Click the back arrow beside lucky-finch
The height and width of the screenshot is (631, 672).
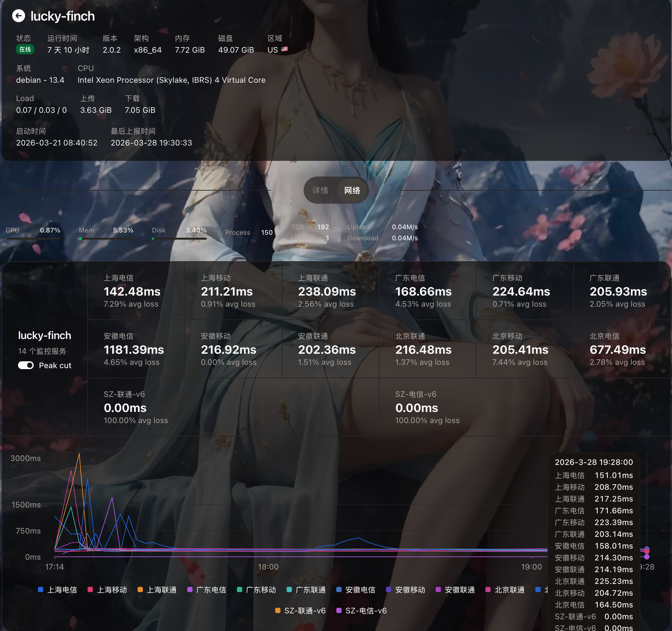(x=19, y=16)
